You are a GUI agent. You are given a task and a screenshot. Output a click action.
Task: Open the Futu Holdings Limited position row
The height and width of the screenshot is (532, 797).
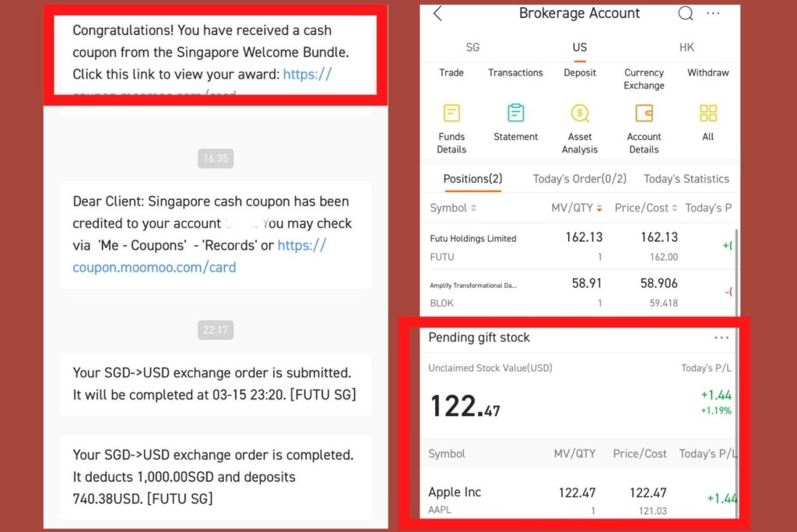coord(579,247)
